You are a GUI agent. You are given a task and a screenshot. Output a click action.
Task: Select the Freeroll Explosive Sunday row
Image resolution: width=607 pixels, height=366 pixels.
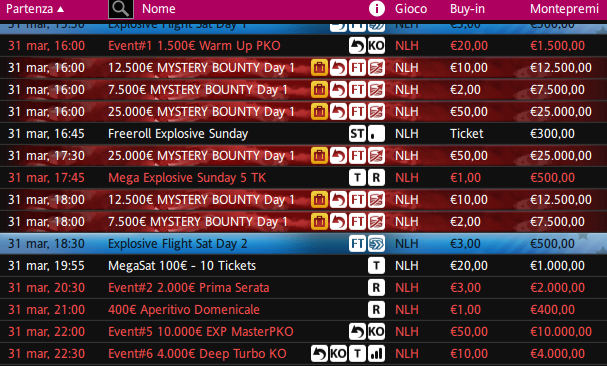pyautogui.click(x=304, y=134)
